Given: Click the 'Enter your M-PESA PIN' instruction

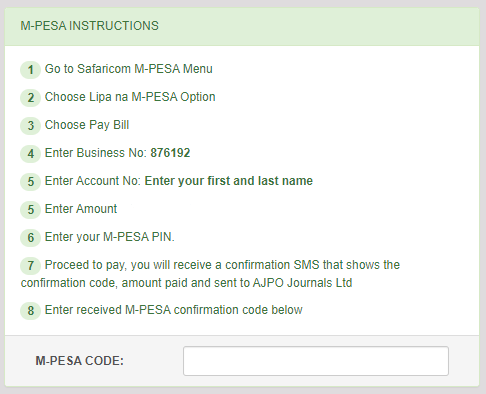Looking at the screenshot, I should [x=110, y=237].
